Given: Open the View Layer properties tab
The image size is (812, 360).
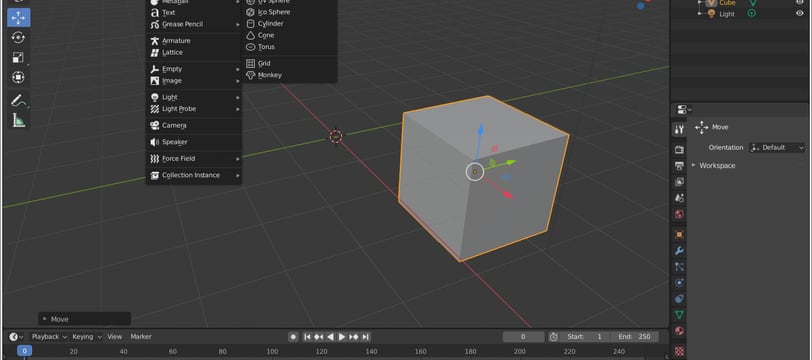Looking at the screenshot, I should (679, 182).
